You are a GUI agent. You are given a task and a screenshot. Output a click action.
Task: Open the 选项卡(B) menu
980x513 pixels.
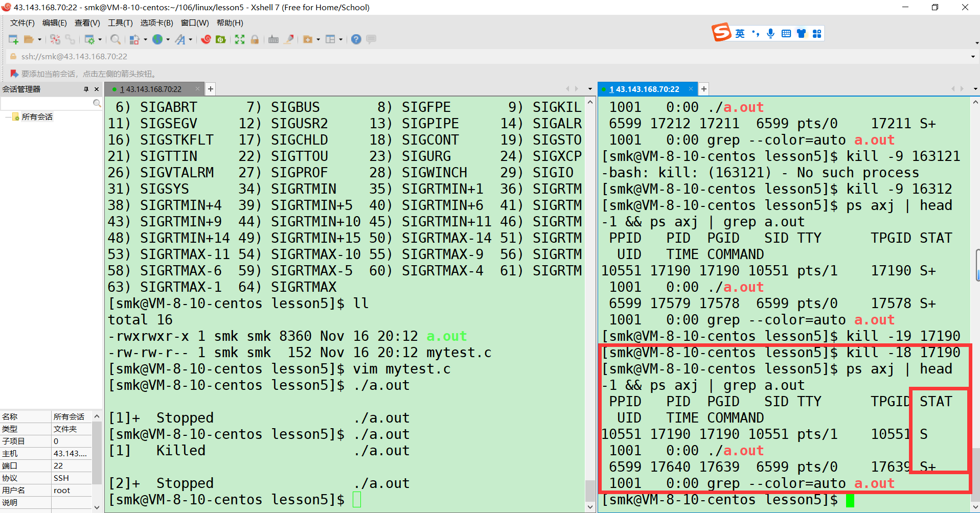(157, 23)
